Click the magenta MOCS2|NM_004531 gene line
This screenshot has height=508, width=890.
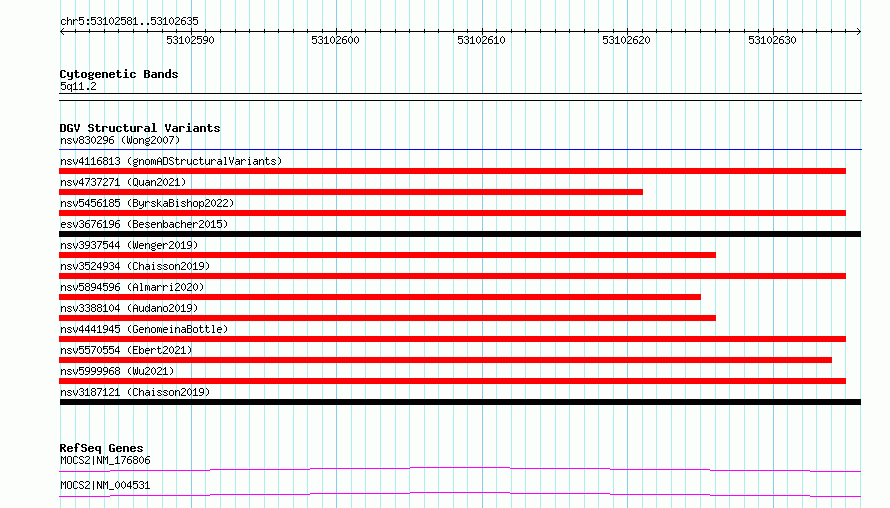coord(460,494)
